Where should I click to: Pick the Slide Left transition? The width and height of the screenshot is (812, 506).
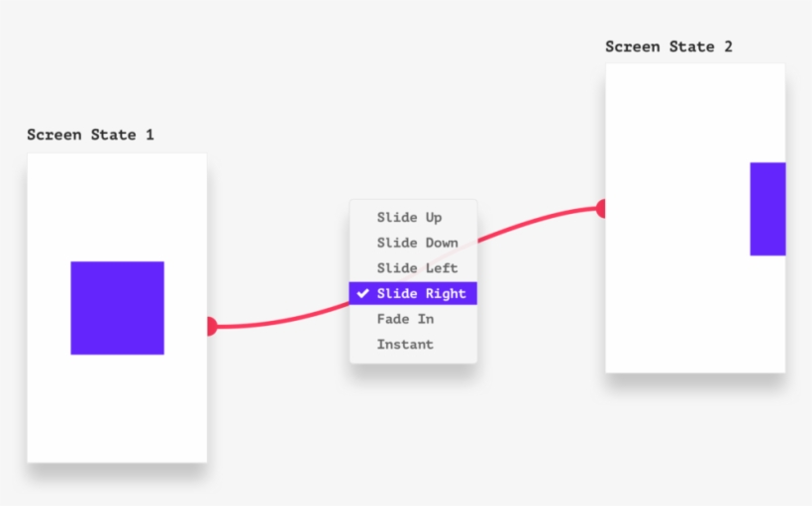pos(417,268)
